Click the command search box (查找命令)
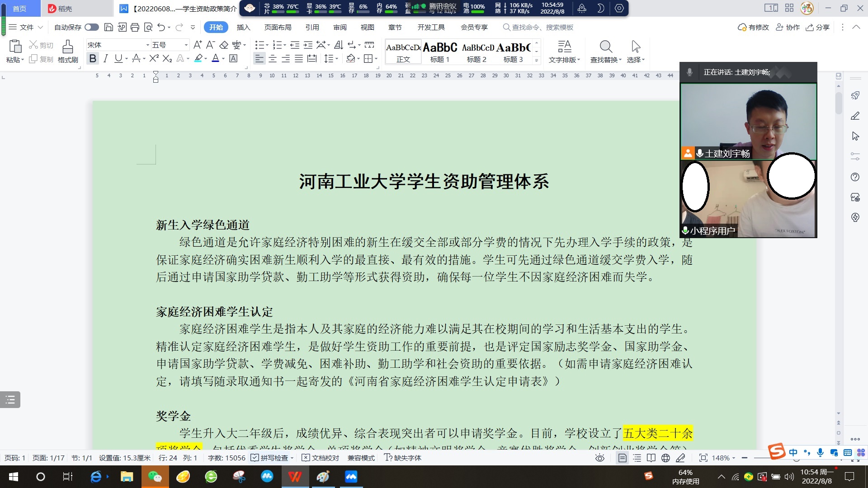This screenshot has width=868, height=488. (x=538, y=27)
